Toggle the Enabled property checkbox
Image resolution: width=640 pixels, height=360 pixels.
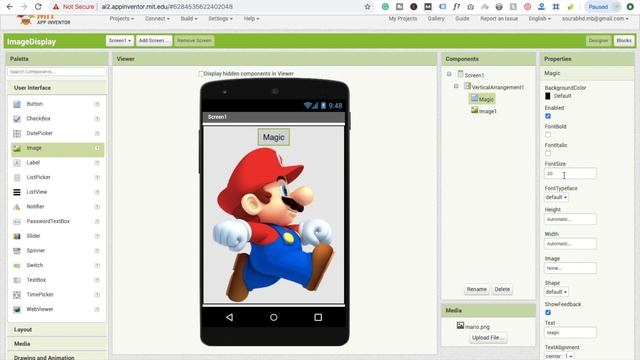pos(548,116)
